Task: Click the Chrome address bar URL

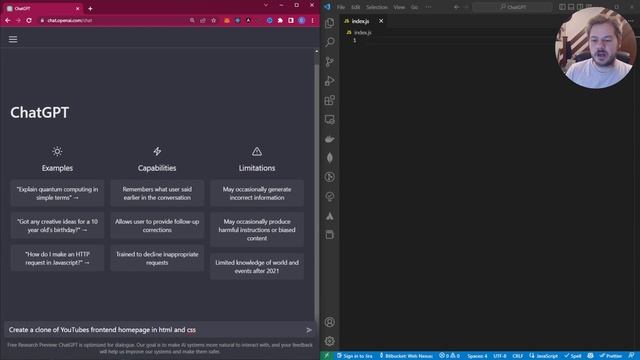Action: click(x=69, y=20)
